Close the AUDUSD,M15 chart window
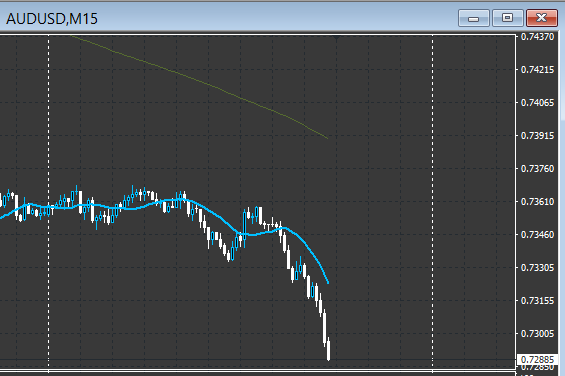565x376 pixels. coord(542,18)
